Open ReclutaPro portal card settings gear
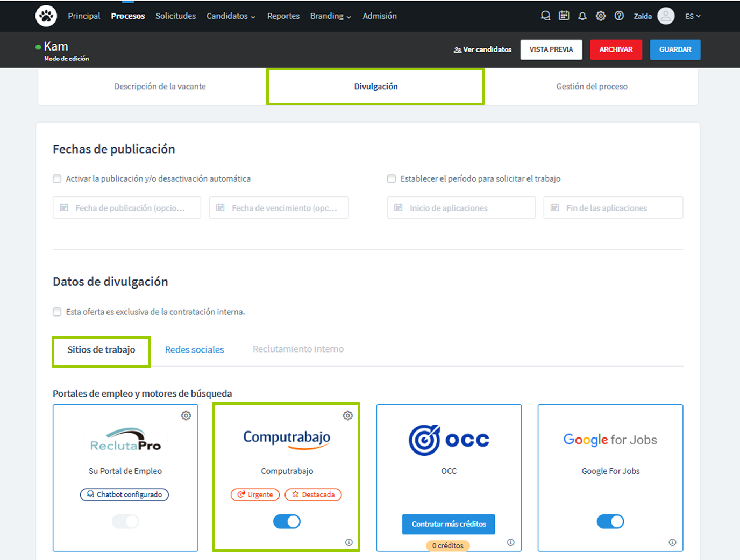740x560 pixels. click(x=186, y=415)
